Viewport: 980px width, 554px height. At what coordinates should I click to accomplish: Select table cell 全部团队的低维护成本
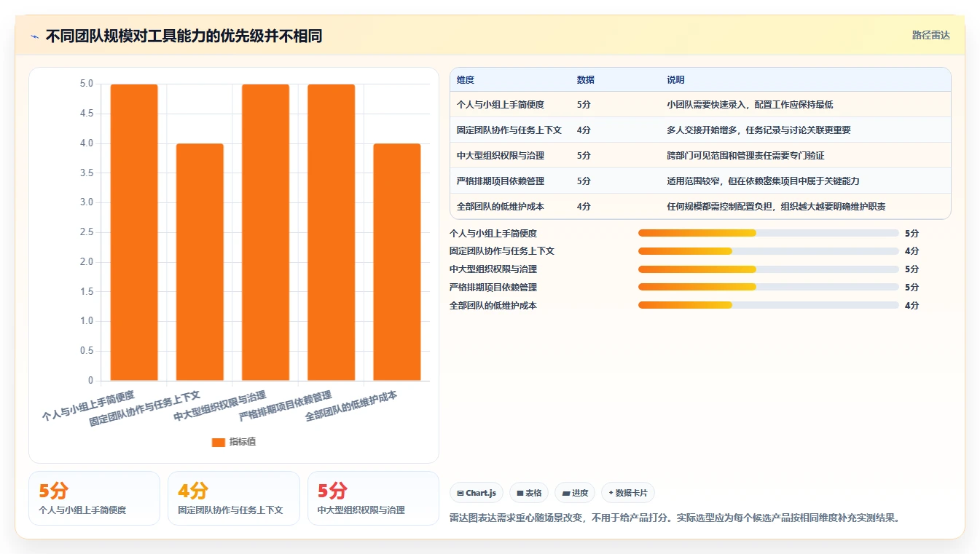point(501,207)
